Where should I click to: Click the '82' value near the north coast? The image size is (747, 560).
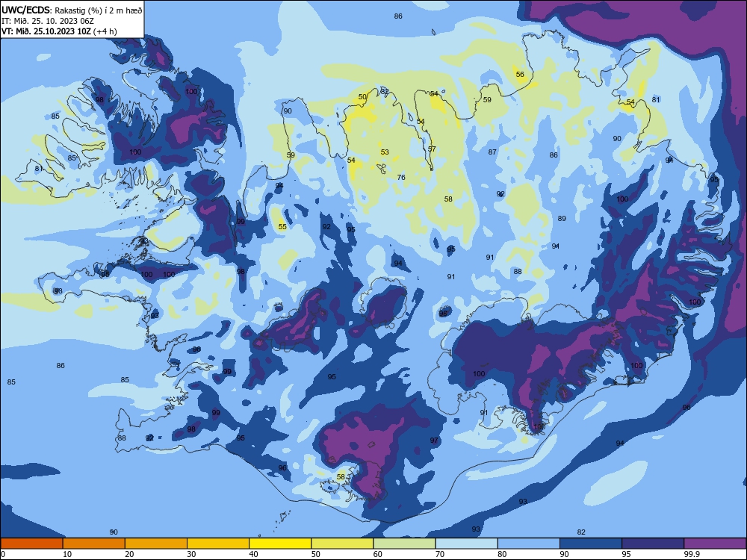click(x=385, y=91)
